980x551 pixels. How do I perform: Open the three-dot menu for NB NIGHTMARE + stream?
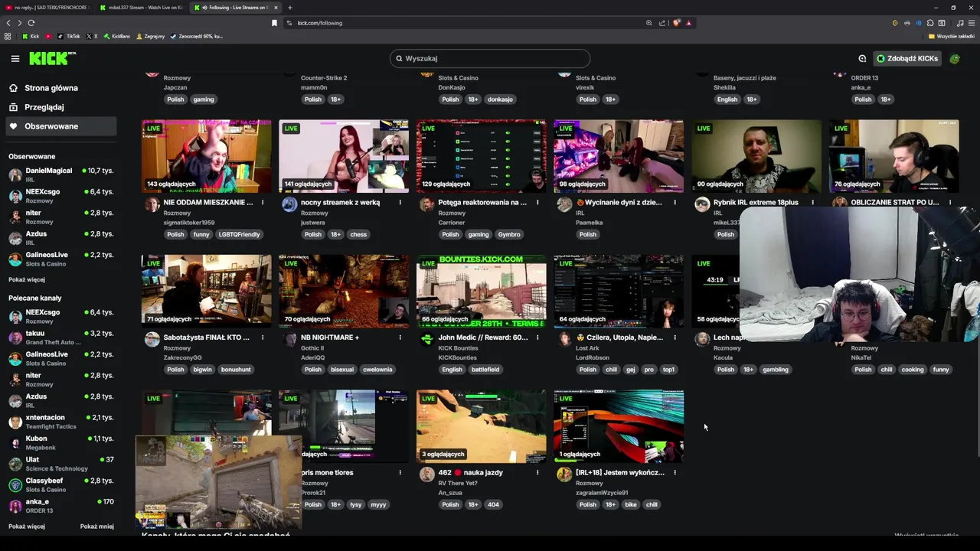point(400,337)
